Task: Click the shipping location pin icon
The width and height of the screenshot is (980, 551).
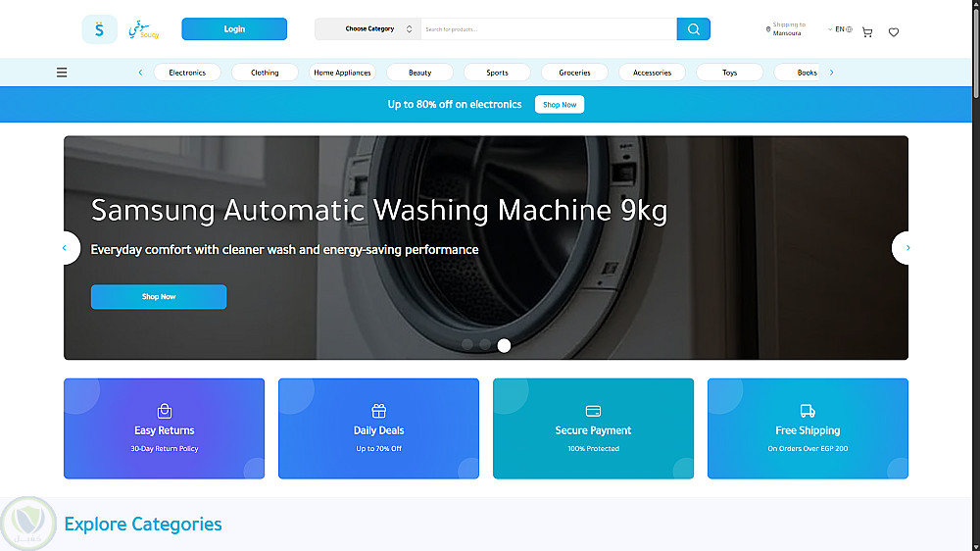Action: pyautogui.click(x=768, y=28)
